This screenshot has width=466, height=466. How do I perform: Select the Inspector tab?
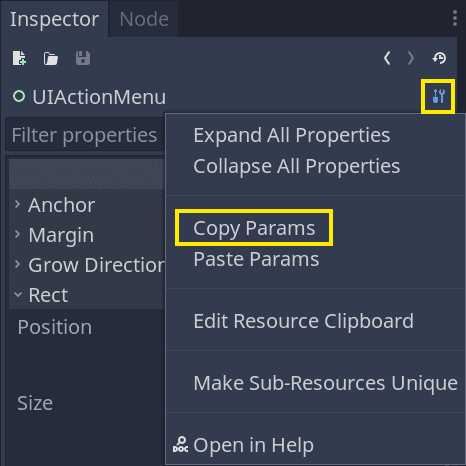pos(54,19)
